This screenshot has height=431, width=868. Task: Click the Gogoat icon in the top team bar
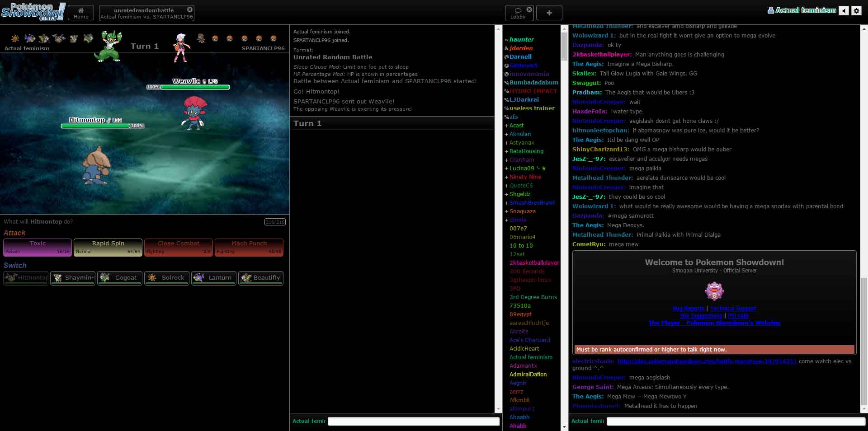pos(88,38)
